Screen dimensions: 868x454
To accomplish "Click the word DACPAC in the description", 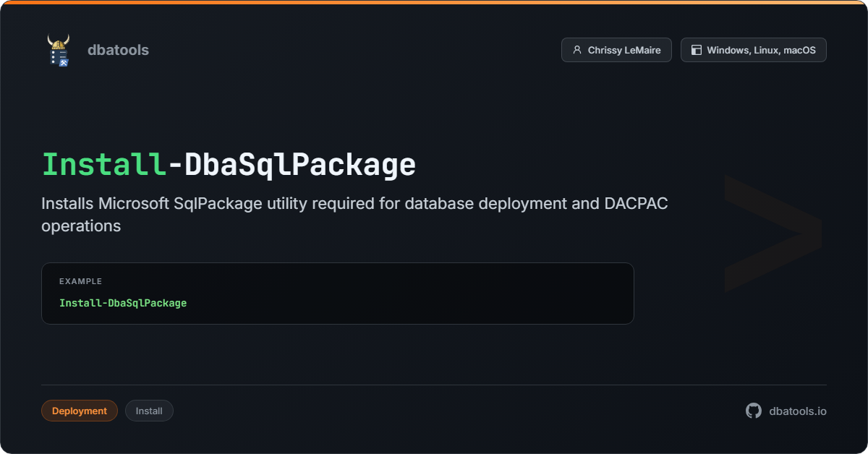I will [635, 203].
